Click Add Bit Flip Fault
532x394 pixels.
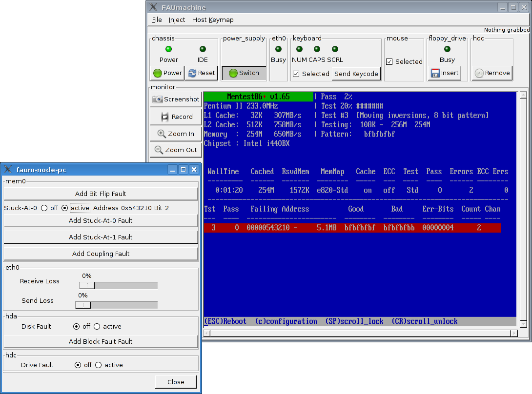click(x=101, y=194)
